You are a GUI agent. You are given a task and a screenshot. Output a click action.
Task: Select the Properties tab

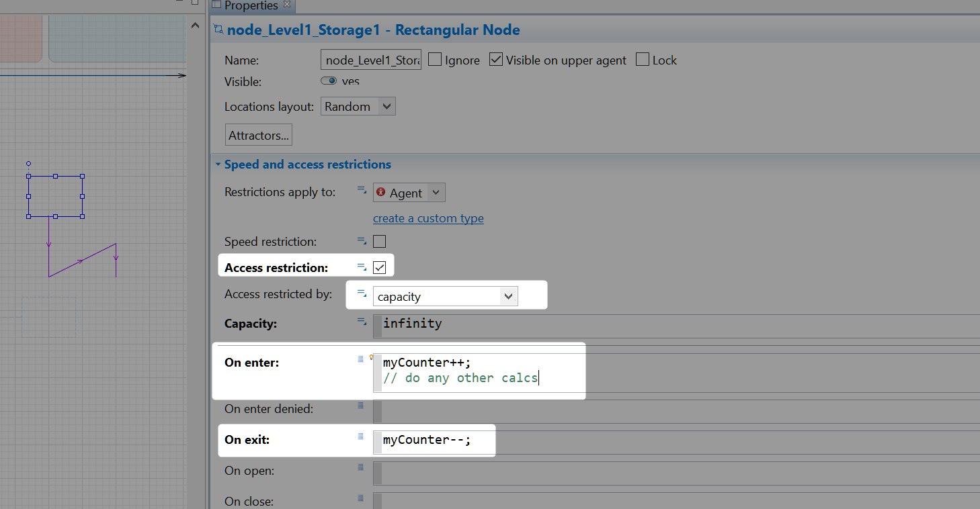250,5
